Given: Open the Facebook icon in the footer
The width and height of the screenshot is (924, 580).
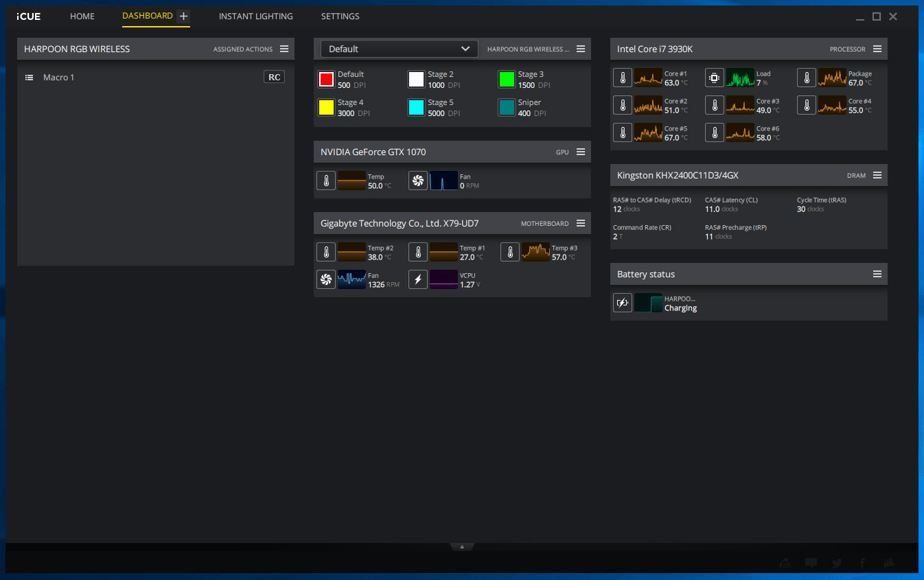Looking at the screenshot, I should [x=863, y=564].
